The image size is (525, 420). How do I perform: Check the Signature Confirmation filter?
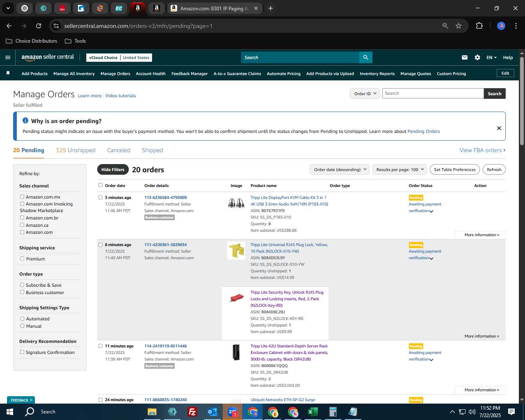(x=22, y=352)
